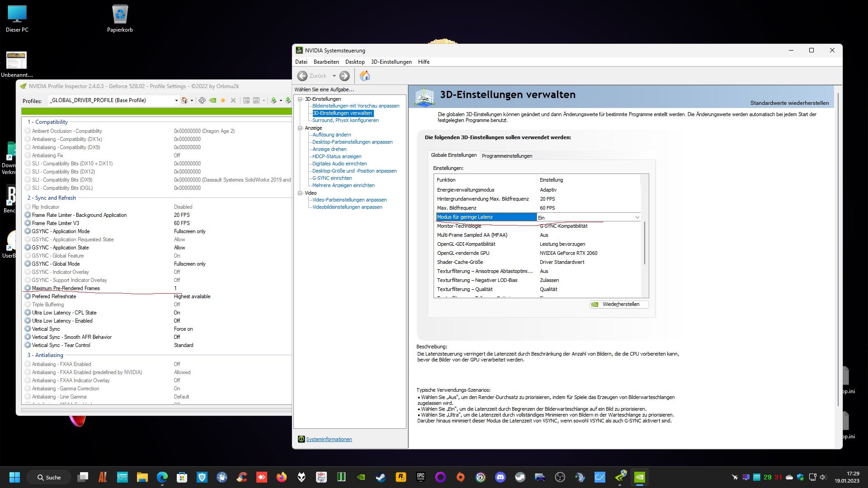The height and width of the screenshot is (488, 868).
Task: Select the Globale Einstellungen tab
Action: pyautogui.click(x=453, y=155)
